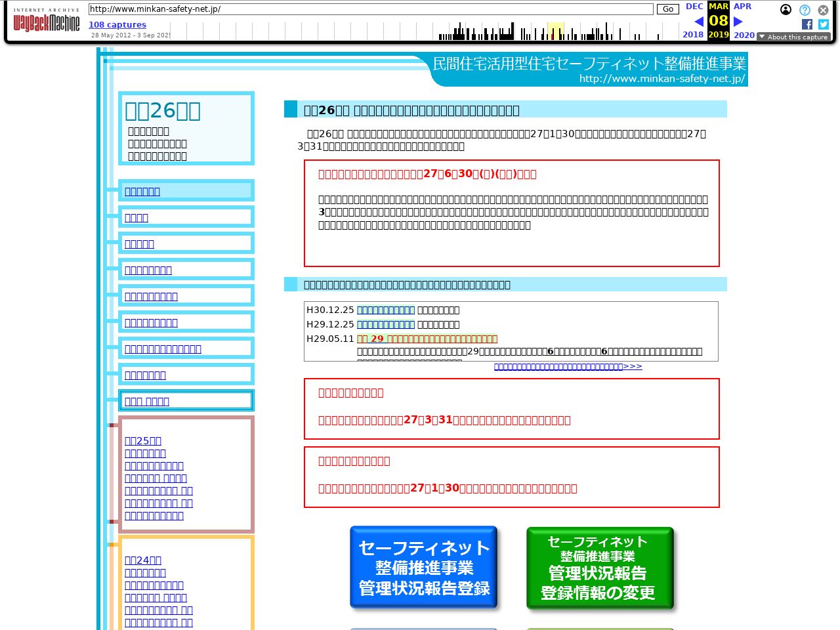The height and width of the screenshot is (630, 840).
Task: Open the fiscal year 25 sidebar link
Action: (143, 440)
